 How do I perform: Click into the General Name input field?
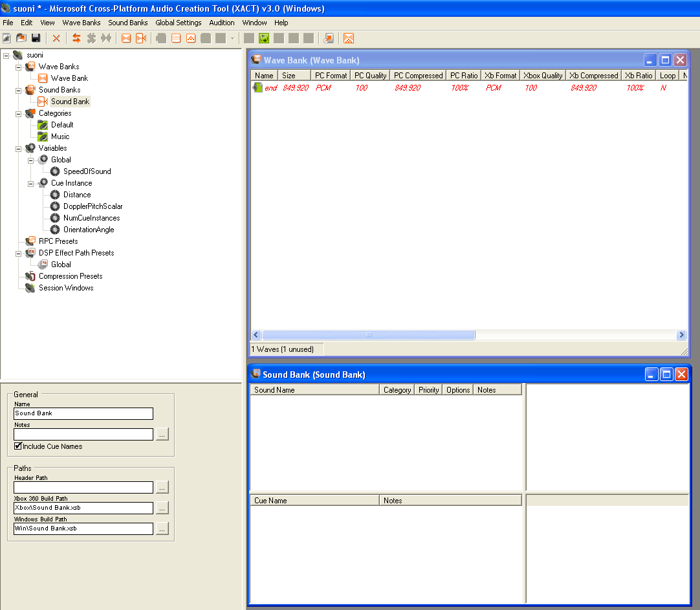83,413
